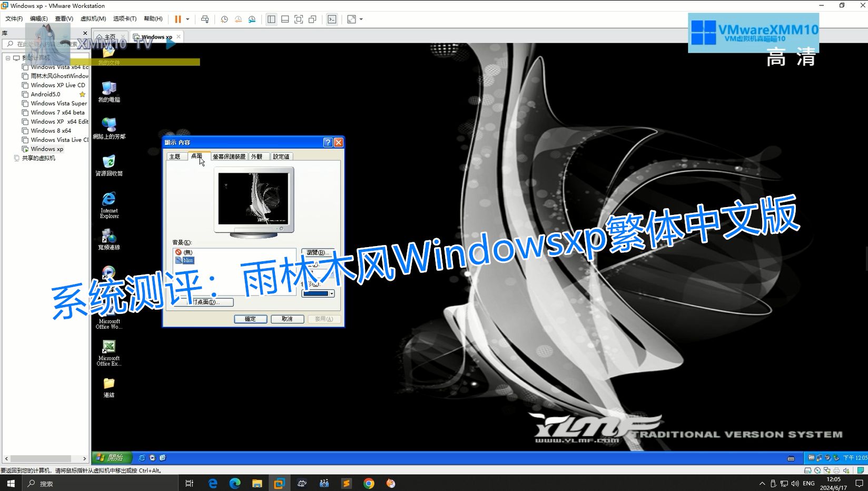Switch to the 主页 home tab
Screen dimensions: 868x491
coord(110,37)
